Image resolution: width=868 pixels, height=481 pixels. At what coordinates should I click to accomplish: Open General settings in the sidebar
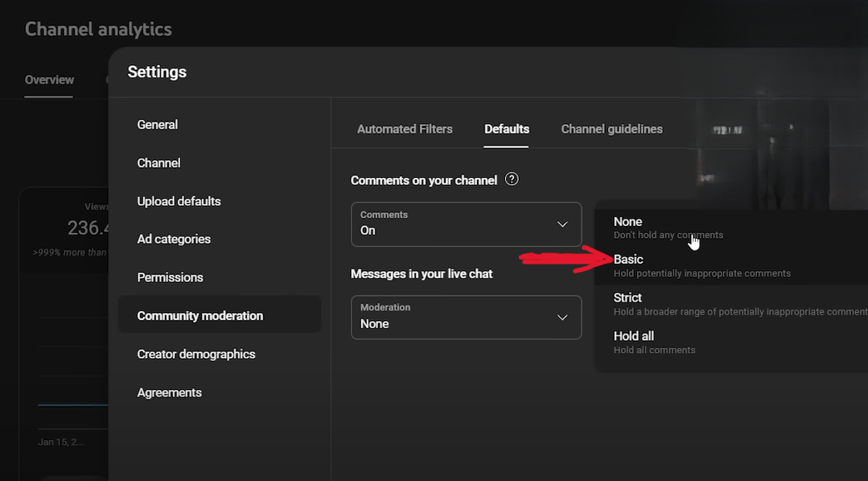pos(158,125)
